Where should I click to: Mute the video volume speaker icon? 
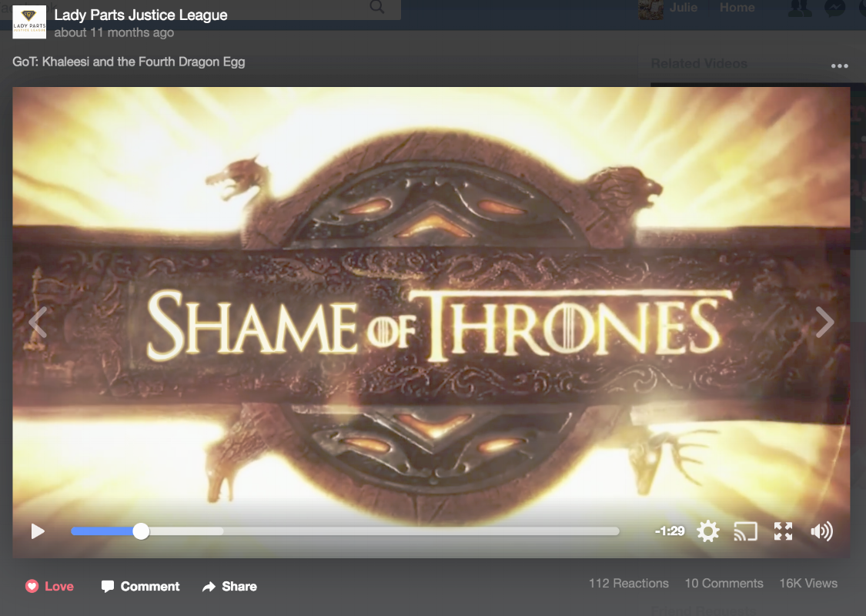click(821, 531)
